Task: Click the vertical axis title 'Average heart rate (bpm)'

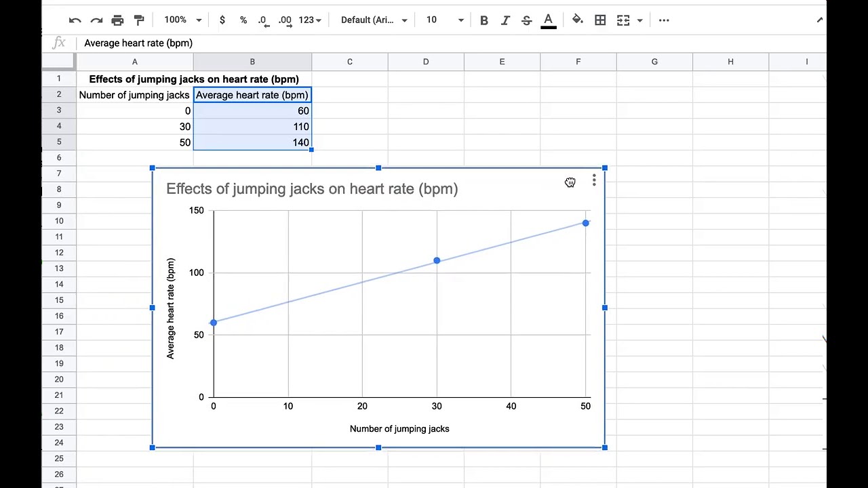Action: (171, 308)
